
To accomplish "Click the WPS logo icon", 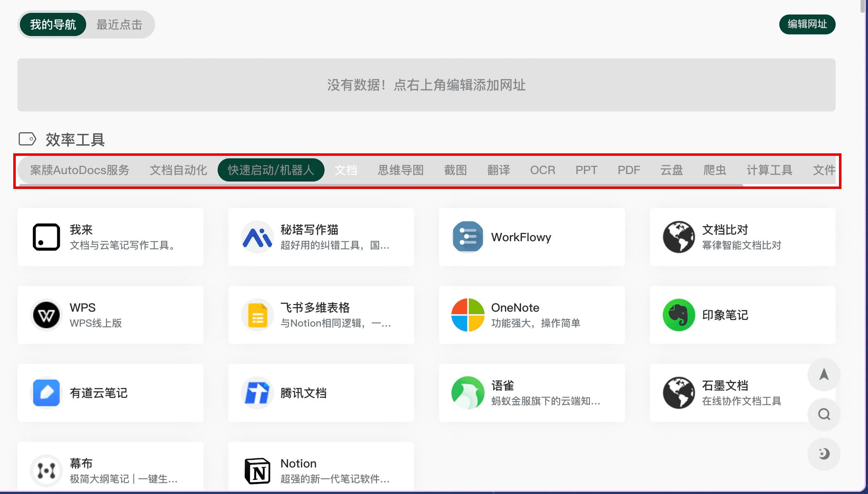I will (46, 315).
